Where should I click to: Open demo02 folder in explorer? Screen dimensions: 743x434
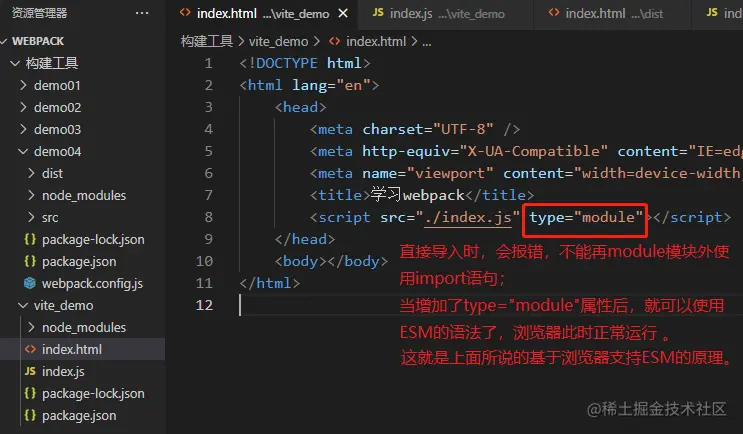(57, 107)
